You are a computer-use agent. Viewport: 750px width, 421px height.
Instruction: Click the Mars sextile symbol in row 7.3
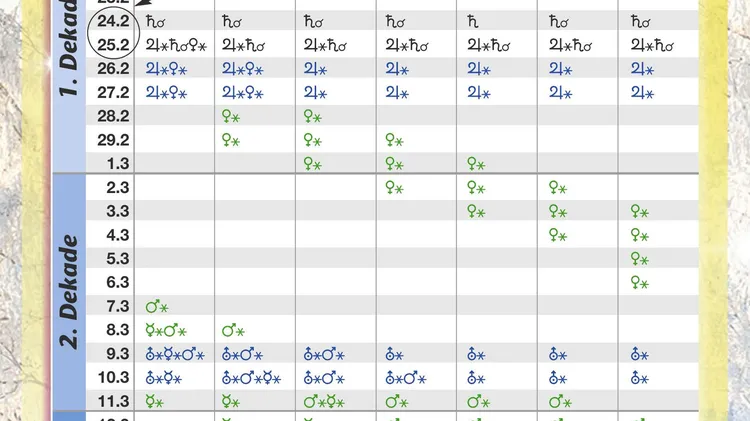[157, 307]
